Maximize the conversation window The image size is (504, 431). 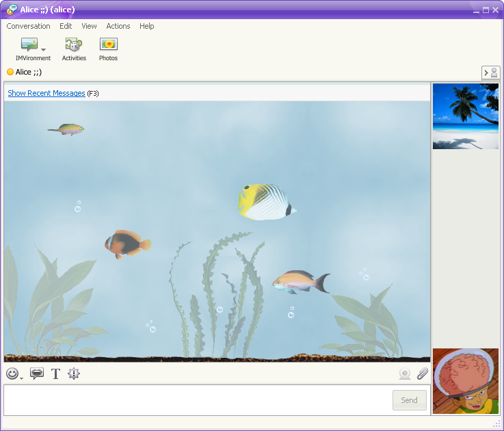[486, 10]
